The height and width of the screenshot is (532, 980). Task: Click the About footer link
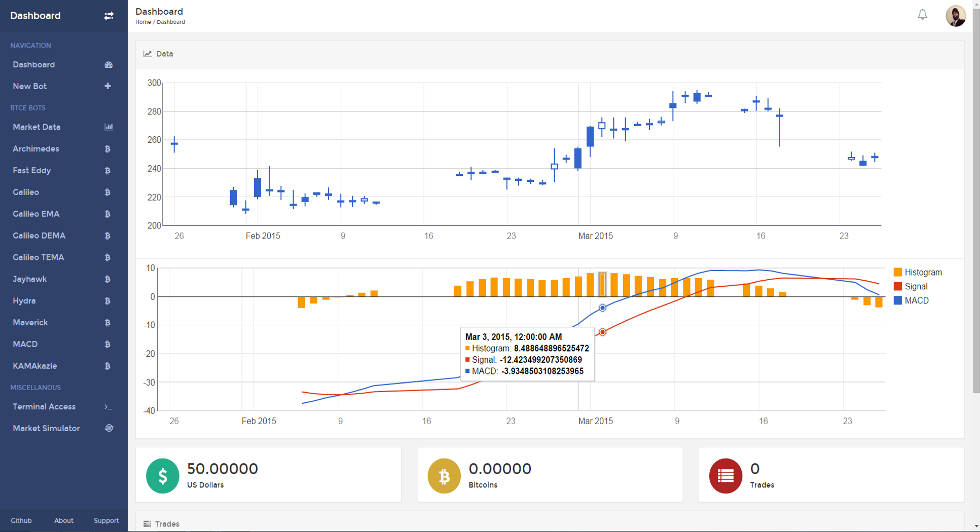pyautogui.click(x=64, y=520)
